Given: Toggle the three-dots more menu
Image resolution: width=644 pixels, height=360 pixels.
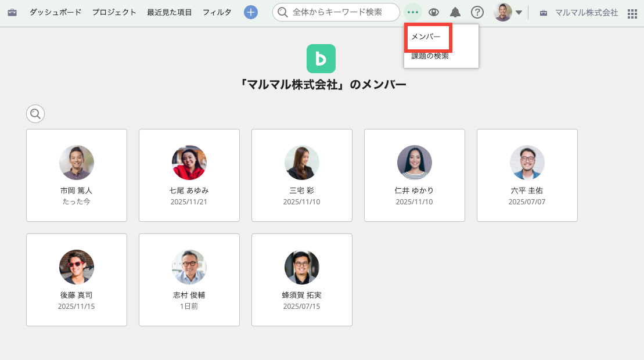Looking at the screenshot, I should click(x=413, y=12).
